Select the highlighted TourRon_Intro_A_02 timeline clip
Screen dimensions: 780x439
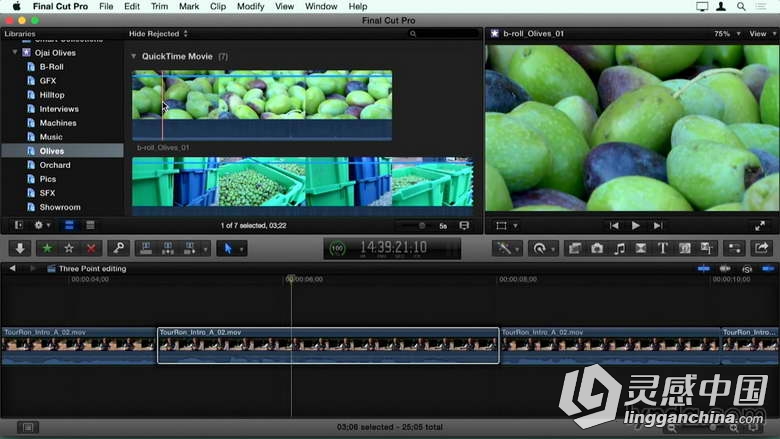point(328,346)
